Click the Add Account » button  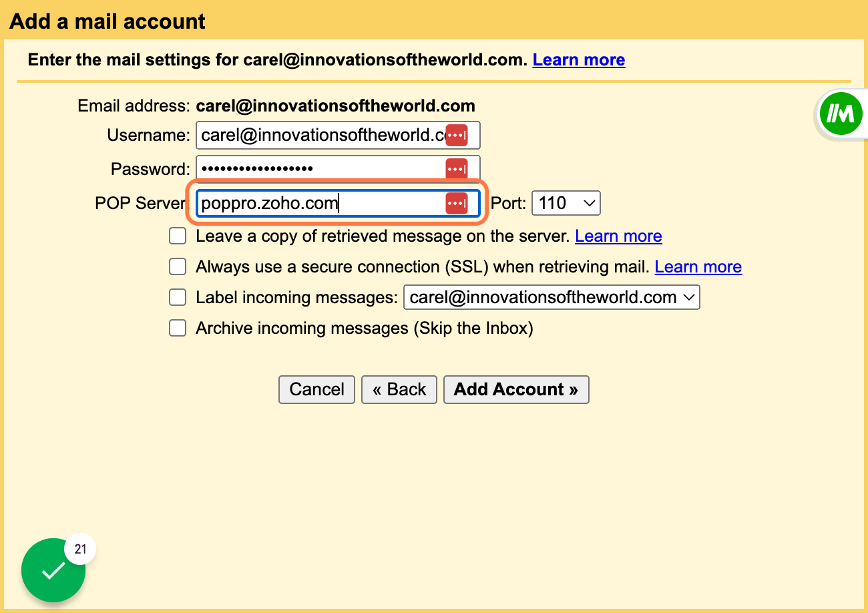516,389
